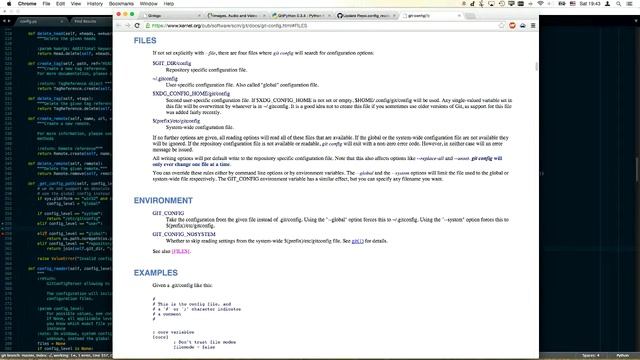The width and height of the screenshot is (640, 360).
Task: Click the red extension icon in Chrome toolbar
Action: coord(512,25)
